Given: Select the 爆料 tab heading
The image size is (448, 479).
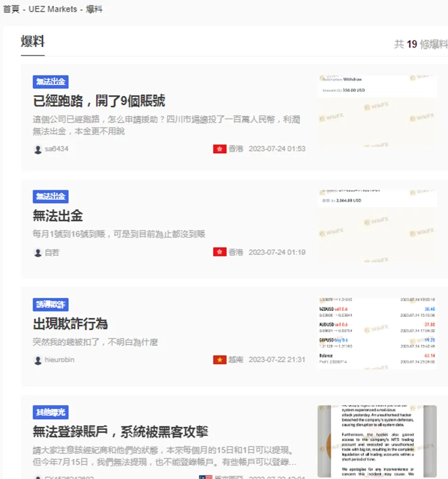Looking at the screenshot, I should [x=33, y=41].
